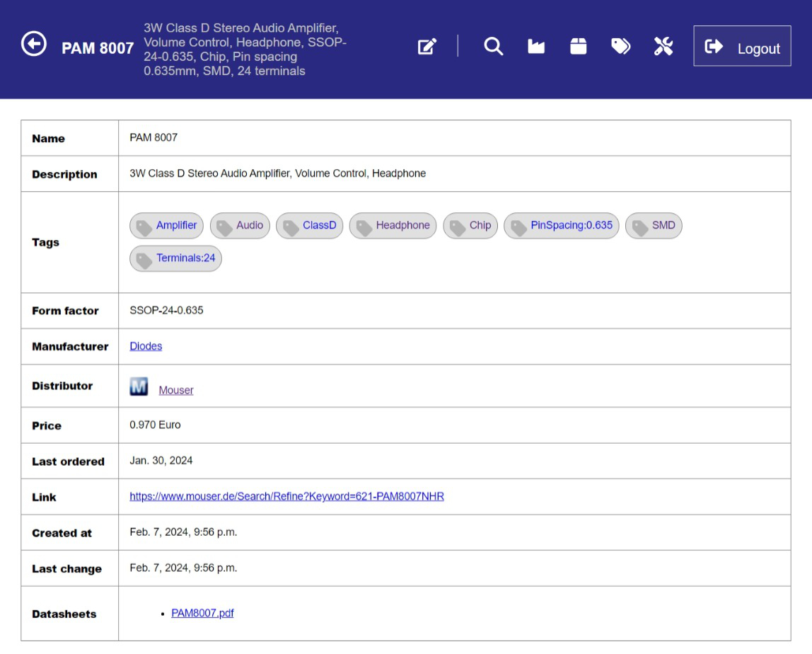Click the Form factor row label
This screenshot has width=812, height=654.
(x=65, y=311)
